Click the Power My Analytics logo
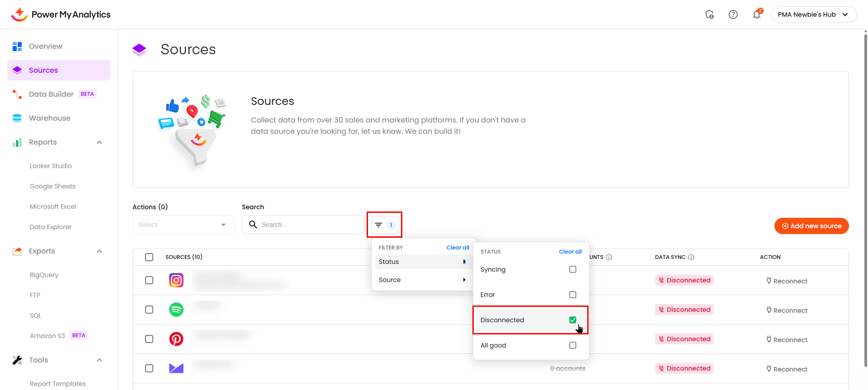Viewport: 868px width, 390px height. pos(61,14)
